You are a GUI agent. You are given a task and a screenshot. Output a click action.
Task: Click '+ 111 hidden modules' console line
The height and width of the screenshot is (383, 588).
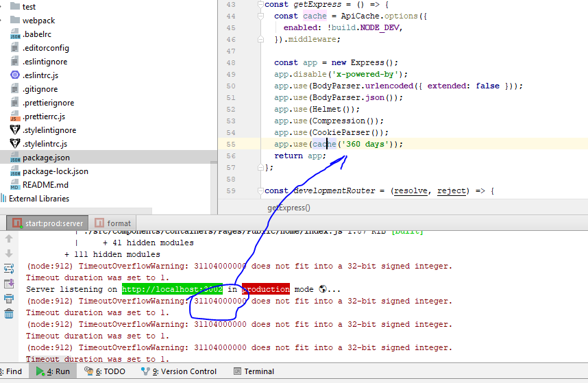click(112, 254)
